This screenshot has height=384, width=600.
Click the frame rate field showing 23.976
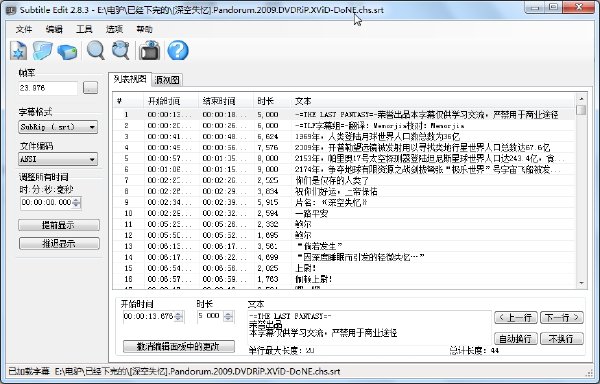[x=47, y=88]
